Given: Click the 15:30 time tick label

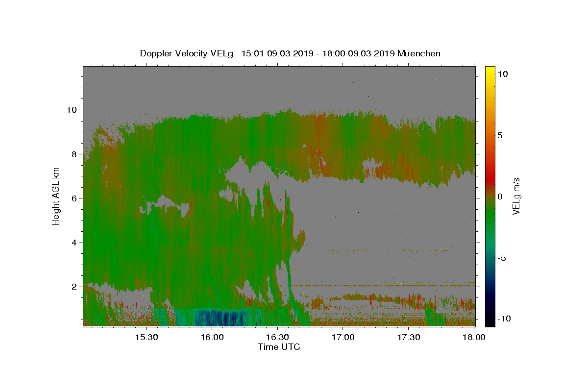Looking at the screenshot, I should coord(146,337).
